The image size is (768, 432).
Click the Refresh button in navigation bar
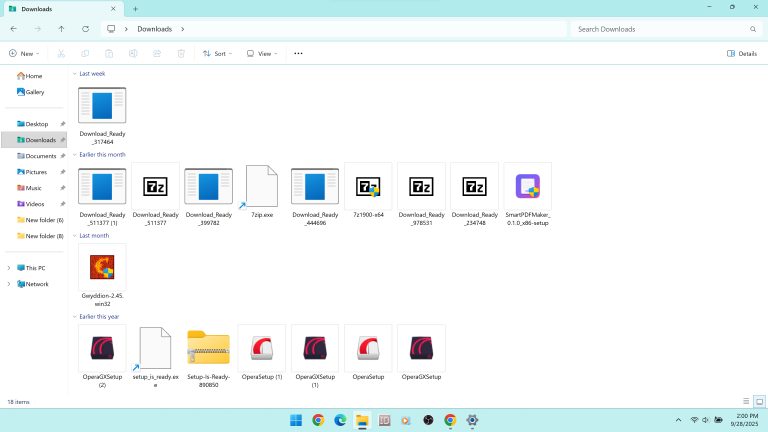pyautogui.click(x=85, y=29)
